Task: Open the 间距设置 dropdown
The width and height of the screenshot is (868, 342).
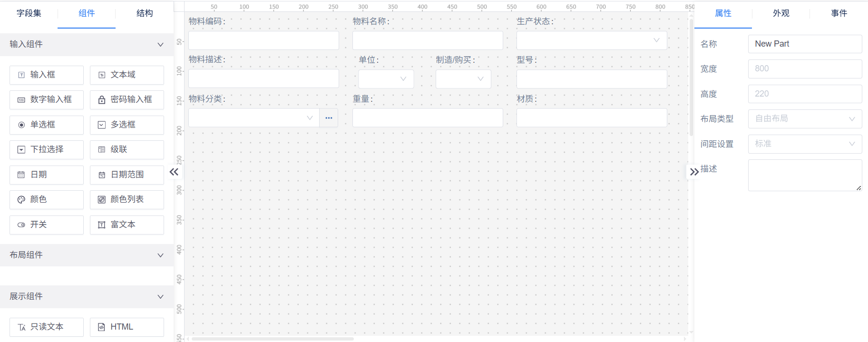Action: 805,144
